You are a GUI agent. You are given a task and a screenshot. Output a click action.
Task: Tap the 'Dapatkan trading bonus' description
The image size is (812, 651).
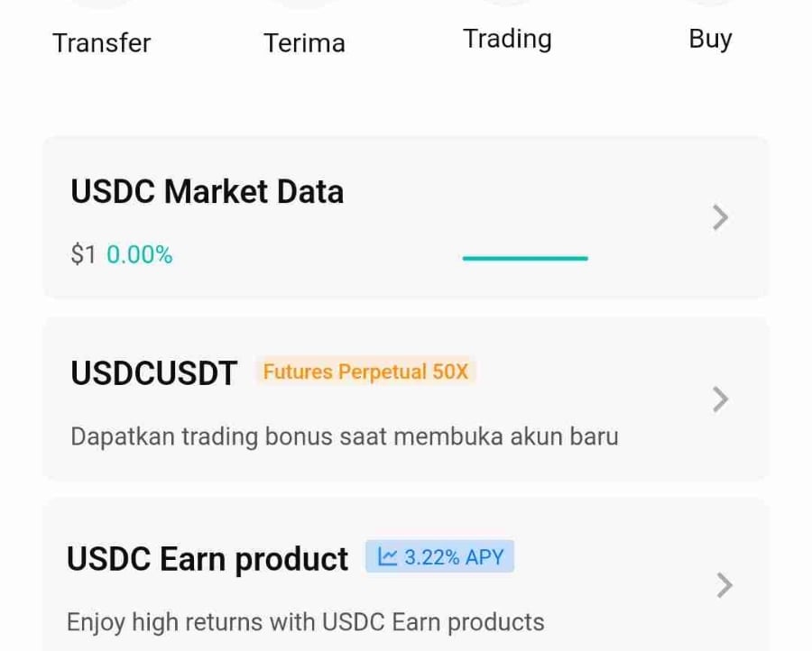pos(344,436)
